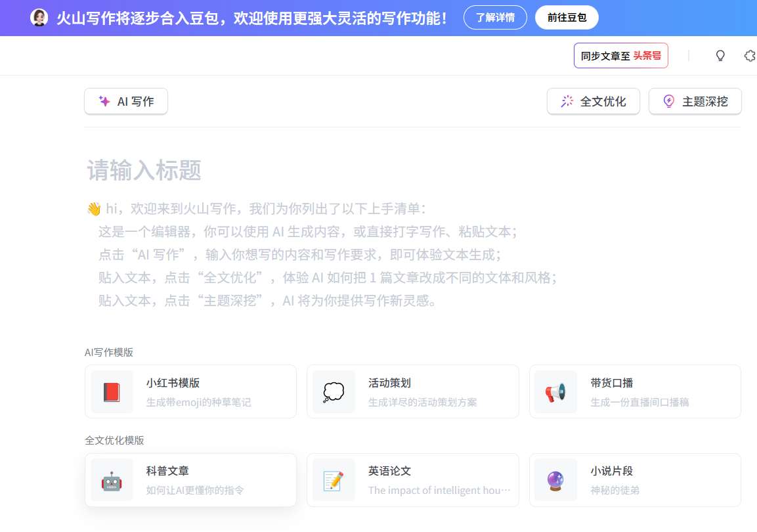Click the avatar icon in the banner
The height and width of the screenshot is (532, 757).
point(39,18)
